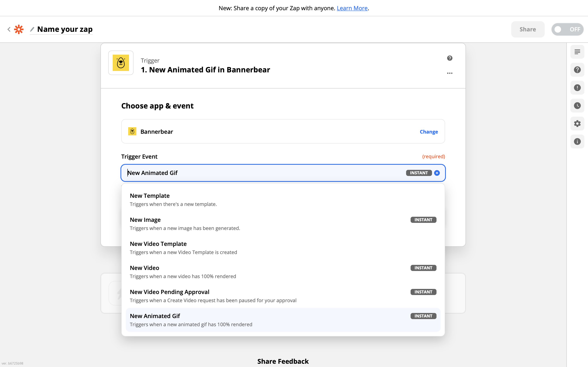Click Change link for Bannerbear app

429,132
